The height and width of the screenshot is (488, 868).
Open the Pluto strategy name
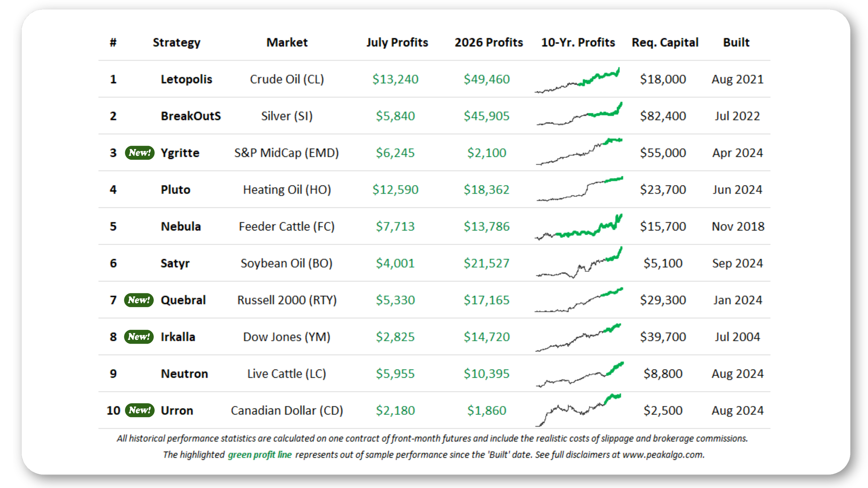[x=175, y=190]
